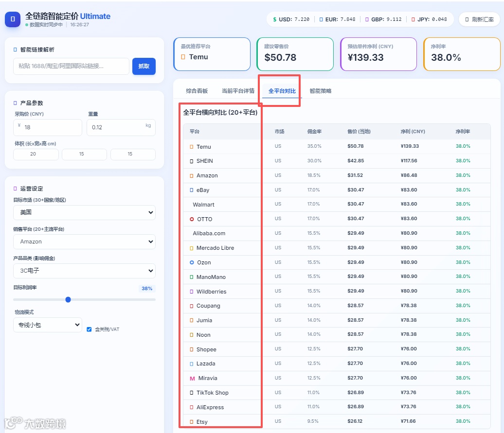504x433 pixels.
Task: Click the blue 抓取 button
Action: [144, 66]
